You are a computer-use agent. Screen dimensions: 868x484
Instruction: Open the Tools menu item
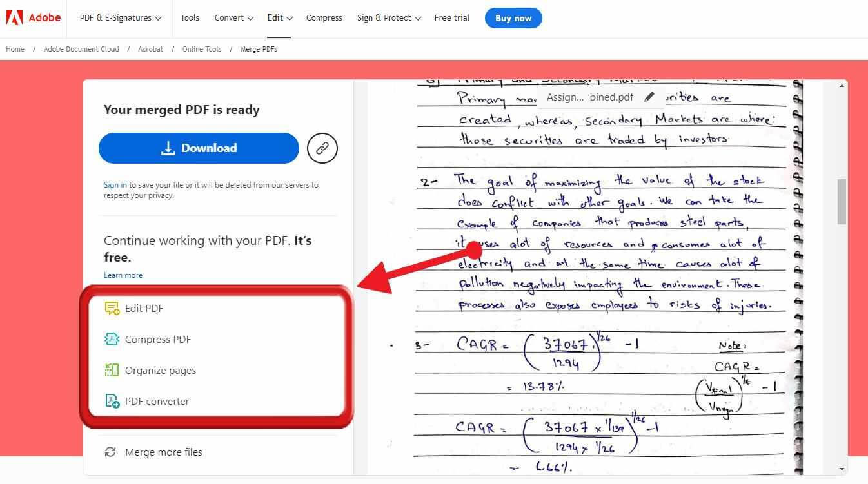click(190, 17)
